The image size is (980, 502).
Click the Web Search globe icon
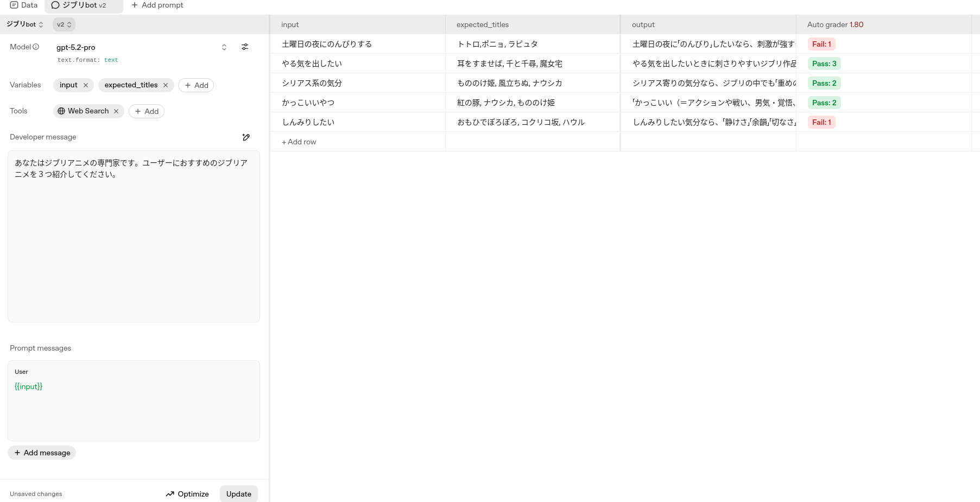point(61,111)
